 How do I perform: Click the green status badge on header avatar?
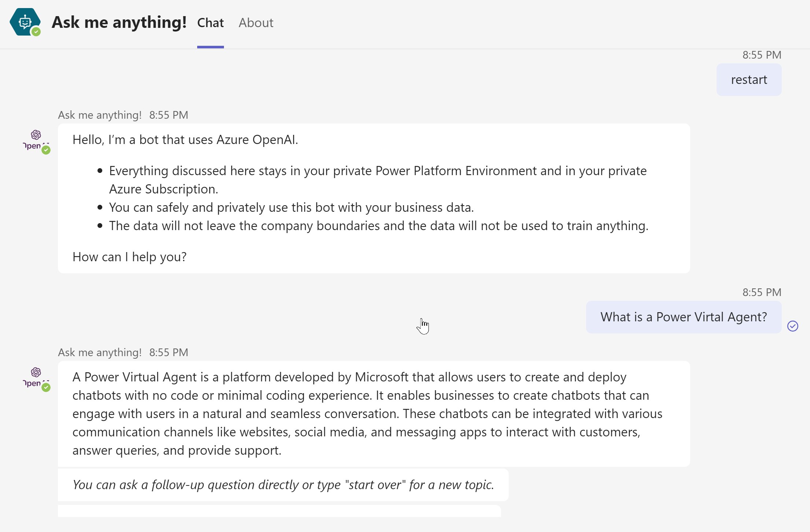pyautogui.click(x=36, y=32)
